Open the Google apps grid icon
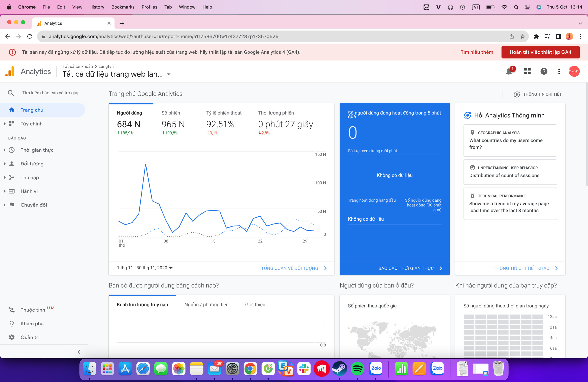Viewport: 588px width, 382px height. click(x=527, y=71)
